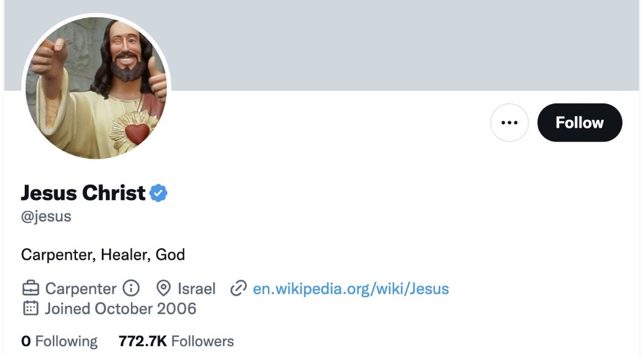Click the @jesus username handle
This screenshot has width=644, height=356.
point(46,216)
